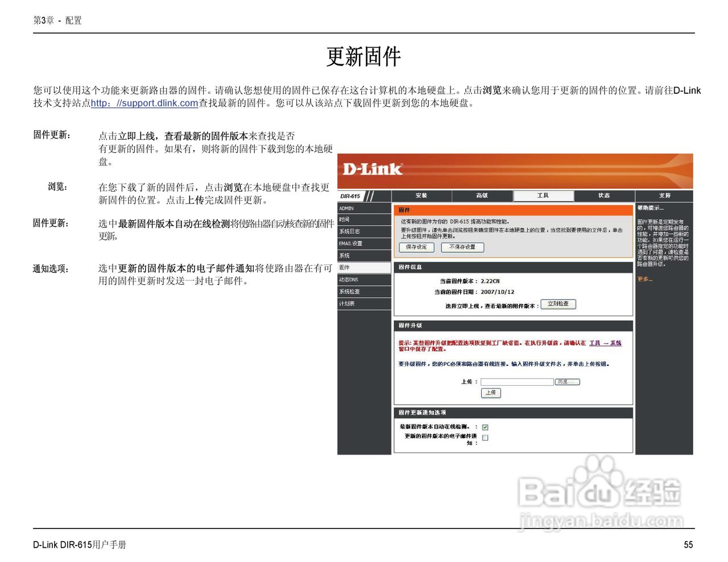Click the orange 固件 section header
728x562 pixels.
(x=513, y=210)
